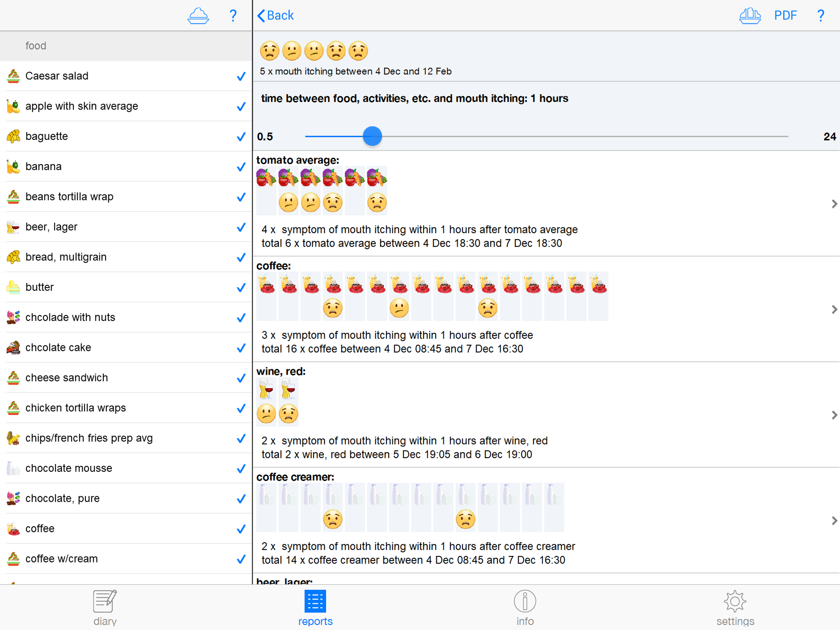
Task: Click the beer, lager drink icon
Action: tap(13, 227)
